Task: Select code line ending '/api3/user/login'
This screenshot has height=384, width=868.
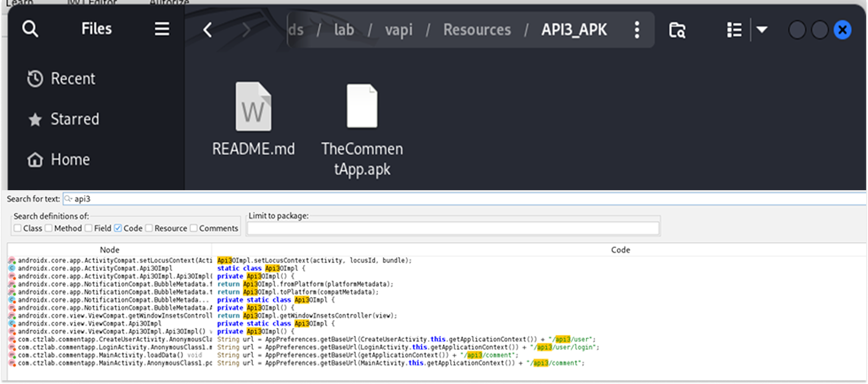Action: 408,347
